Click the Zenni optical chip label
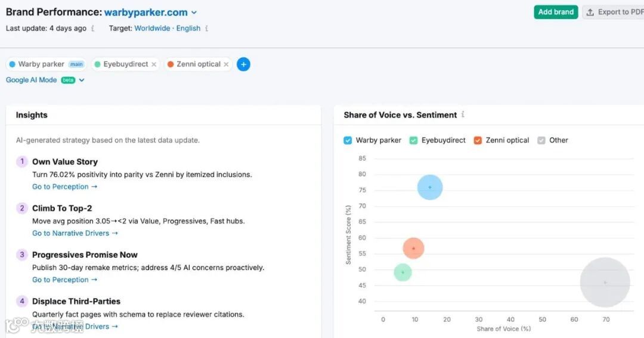Image resolution: width=644 pixels, height=338 pixels. (199, 64)
